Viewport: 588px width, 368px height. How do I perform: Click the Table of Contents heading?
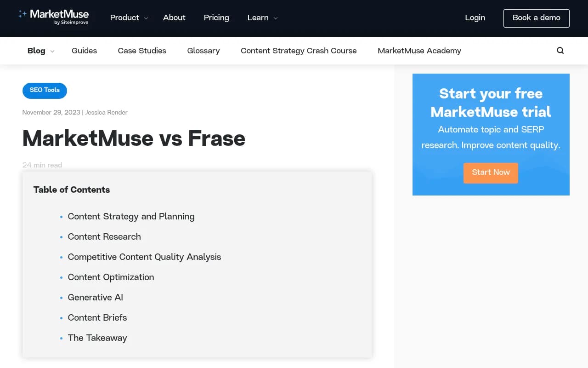click(x=72, y=190)
